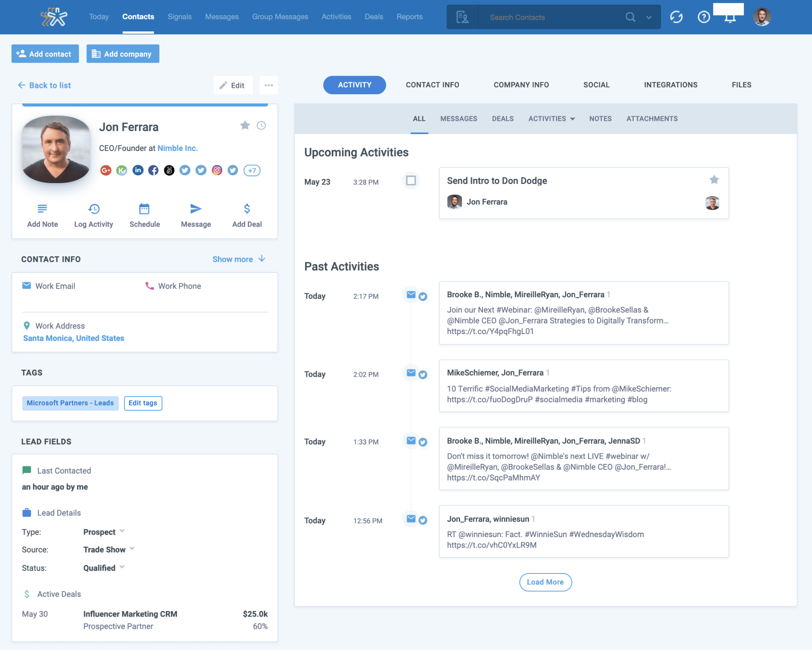
Task: Open Jon Ferrara's Klout profile icon
Action: click(x=122, y=170)
